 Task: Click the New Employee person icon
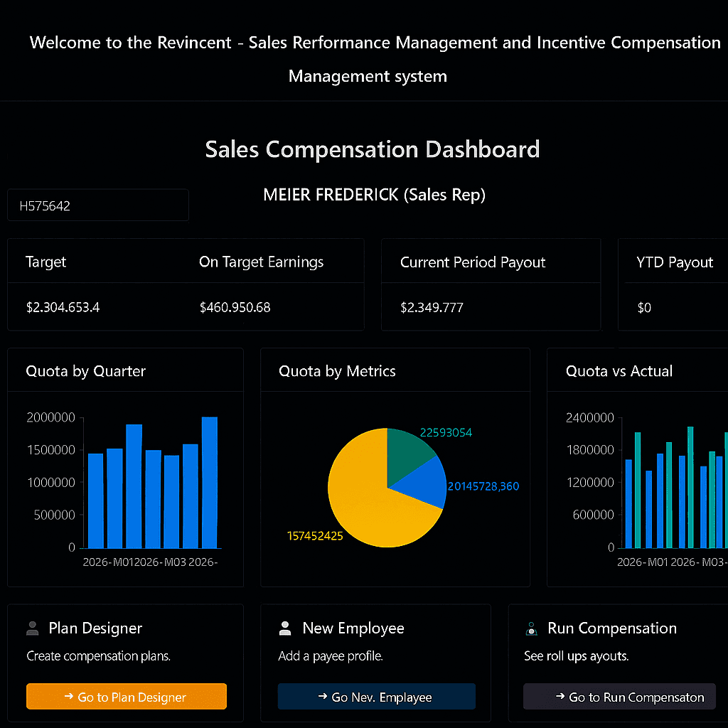click(x=285, y=628)
